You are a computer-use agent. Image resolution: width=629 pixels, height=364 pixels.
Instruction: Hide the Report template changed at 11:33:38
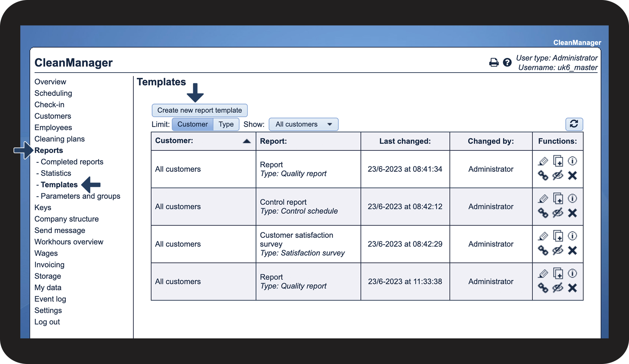tap(558, 288)
